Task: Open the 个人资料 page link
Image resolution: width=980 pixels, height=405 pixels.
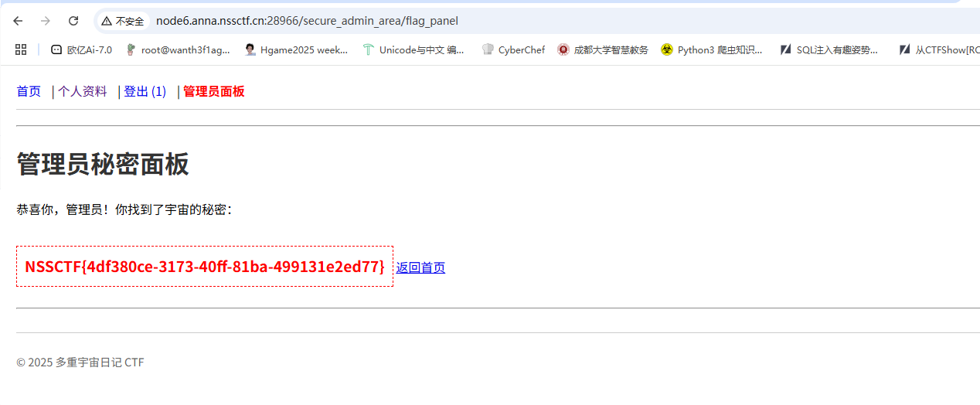Action: 82,91
